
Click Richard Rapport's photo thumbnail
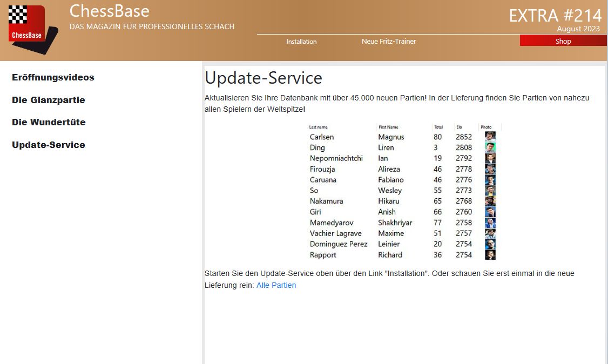[490, 255]
